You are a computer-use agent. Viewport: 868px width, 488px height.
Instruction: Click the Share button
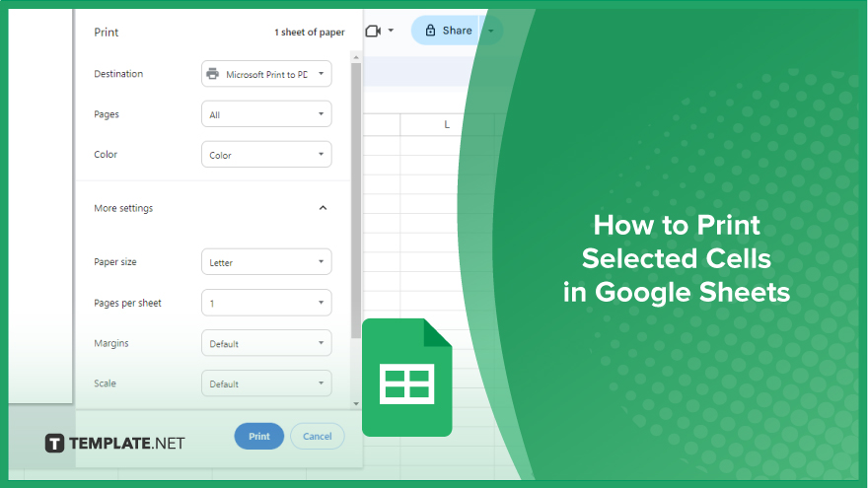point(446,31)
